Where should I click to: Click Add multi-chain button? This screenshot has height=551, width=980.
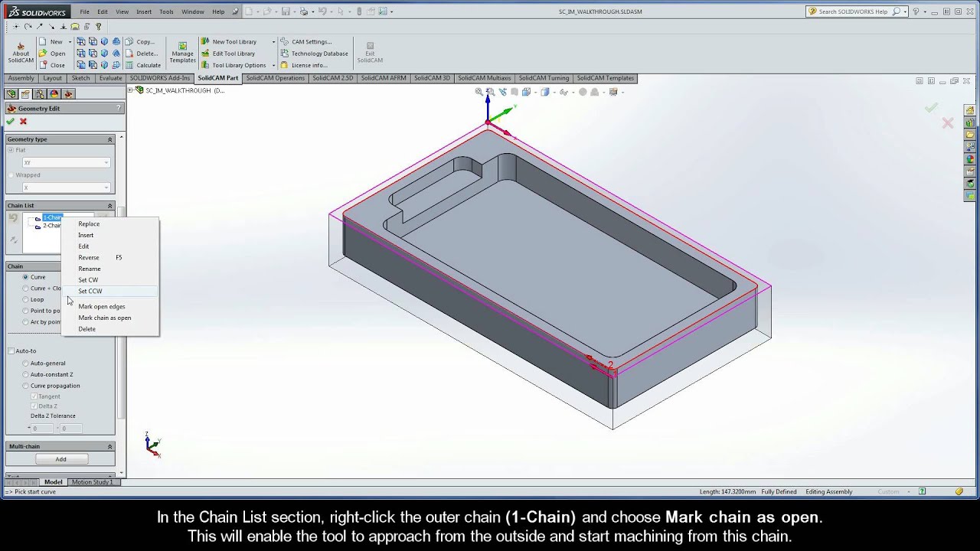61,459
